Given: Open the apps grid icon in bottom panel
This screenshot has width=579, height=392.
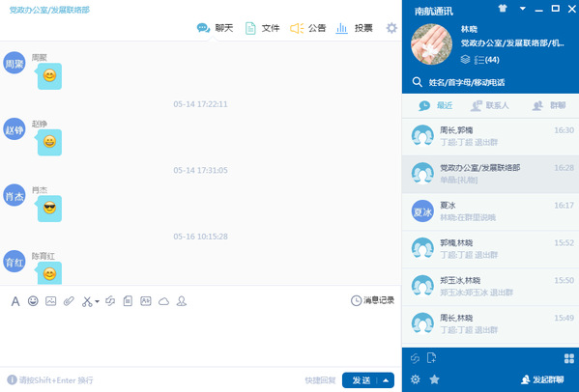Looking at the screenshot, I should pyautogui.click(x=569, y=358).
